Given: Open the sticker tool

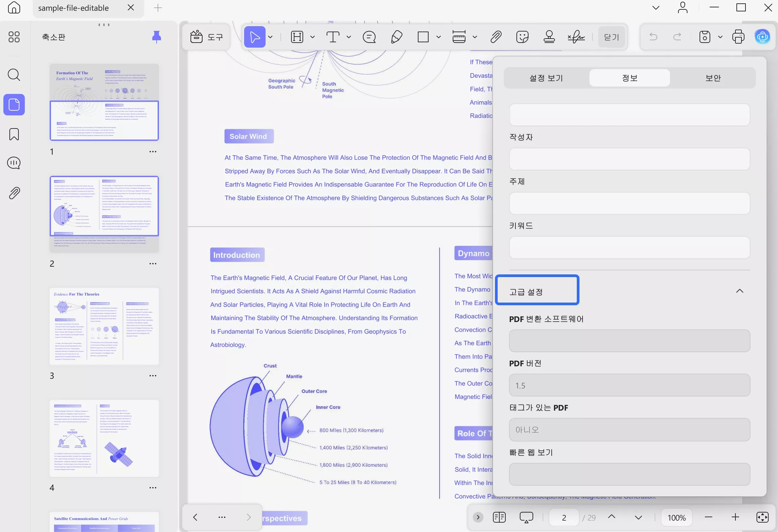Looking at the screenshot, I should pos(522,37).
